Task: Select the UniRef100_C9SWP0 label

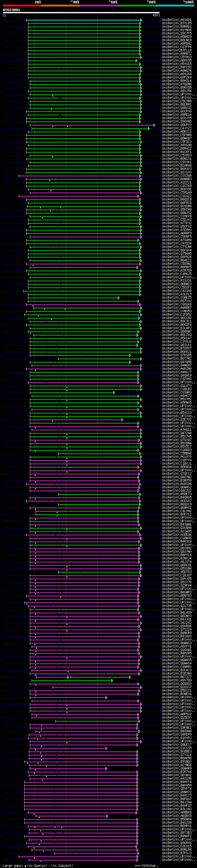Action: click(x=177, y=392)
